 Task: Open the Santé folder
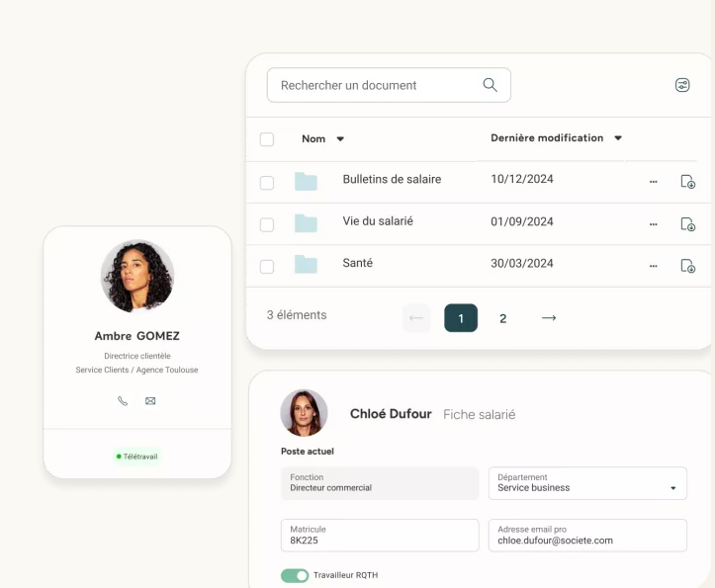click(x=357, y=264)
